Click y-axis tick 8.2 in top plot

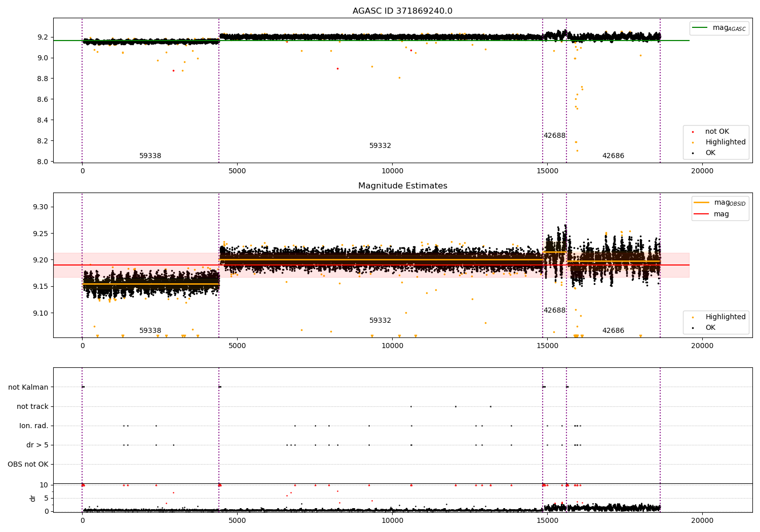click(43, 141)
